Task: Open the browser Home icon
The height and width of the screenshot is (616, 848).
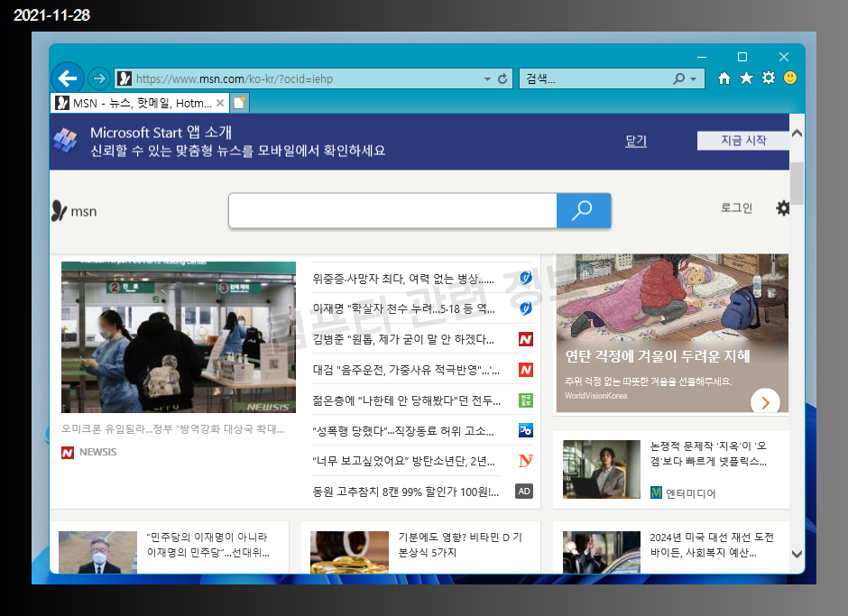Action: [x=724, y=78]
